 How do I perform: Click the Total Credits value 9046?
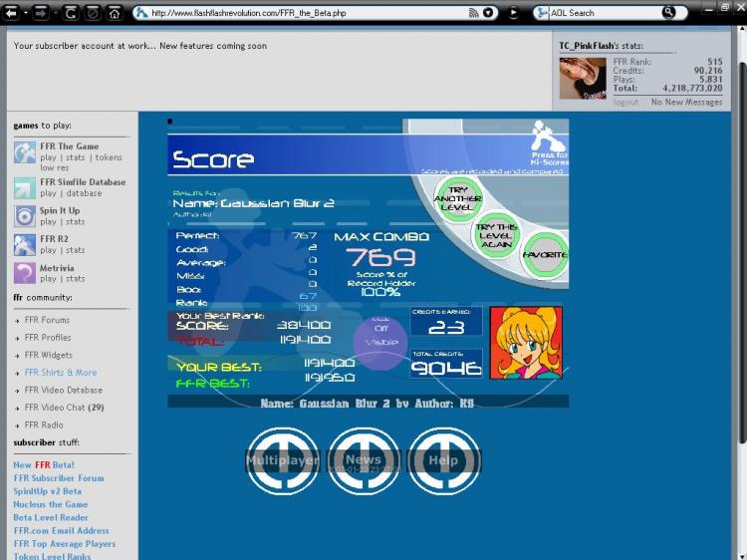pyautogui.click(x=446, y=368)
